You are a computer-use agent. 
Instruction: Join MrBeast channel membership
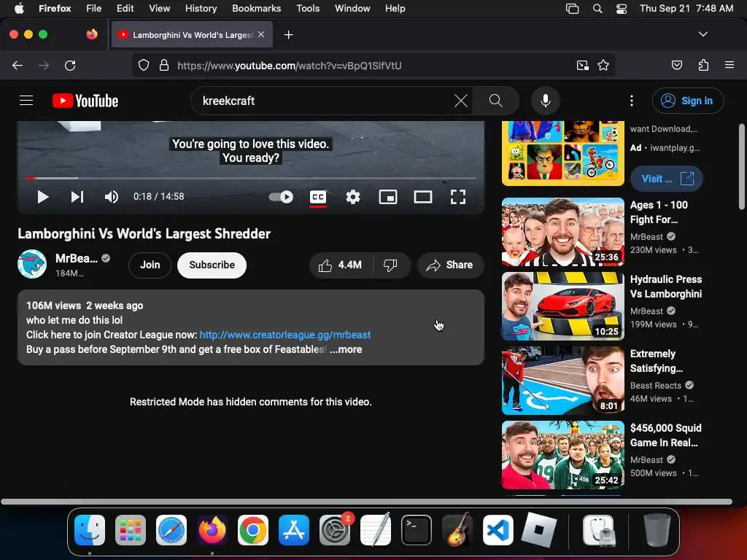tap(150, 265)
